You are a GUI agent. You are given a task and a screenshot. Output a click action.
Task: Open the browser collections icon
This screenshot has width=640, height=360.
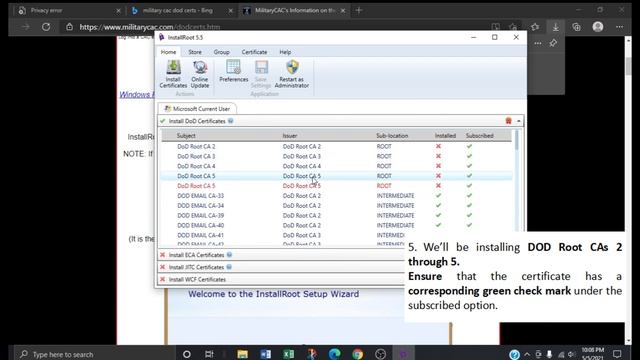pos(576,27)
